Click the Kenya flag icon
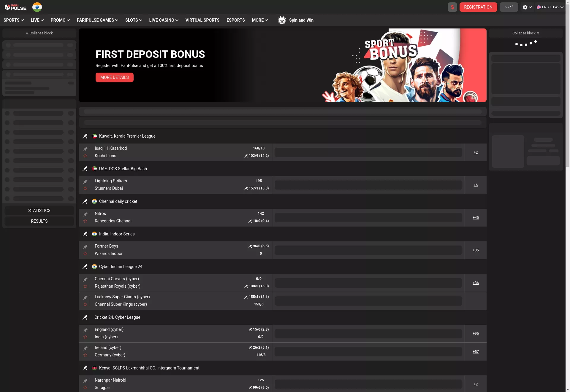The image size is (570, 392). coord(94,368)
